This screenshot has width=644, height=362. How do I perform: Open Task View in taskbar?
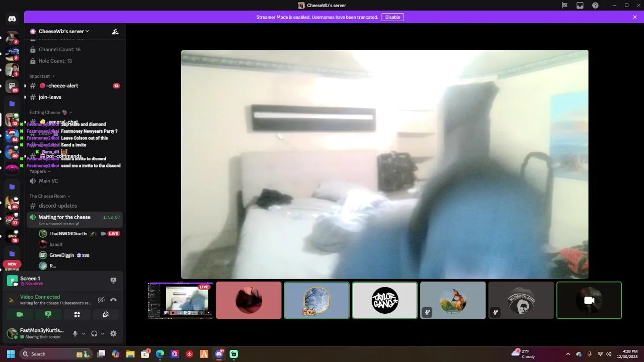(101, 354)
